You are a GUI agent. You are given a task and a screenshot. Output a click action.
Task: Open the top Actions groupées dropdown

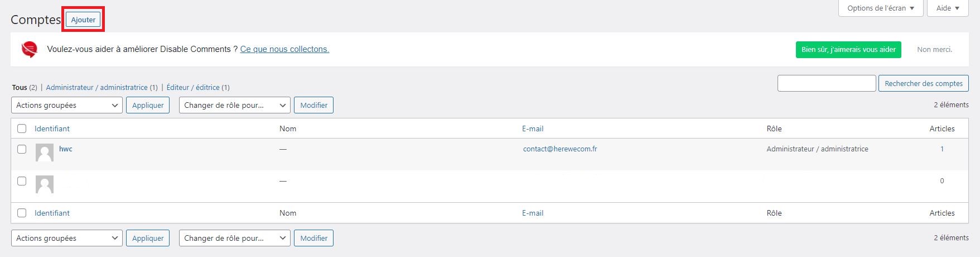(67, 105)
